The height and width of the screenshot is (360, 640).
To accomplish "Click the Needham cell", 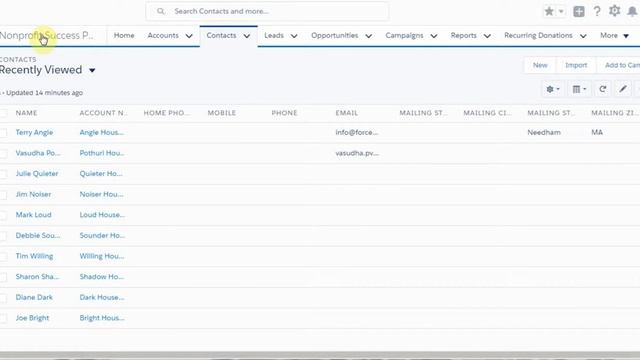I will click(544, 132).
